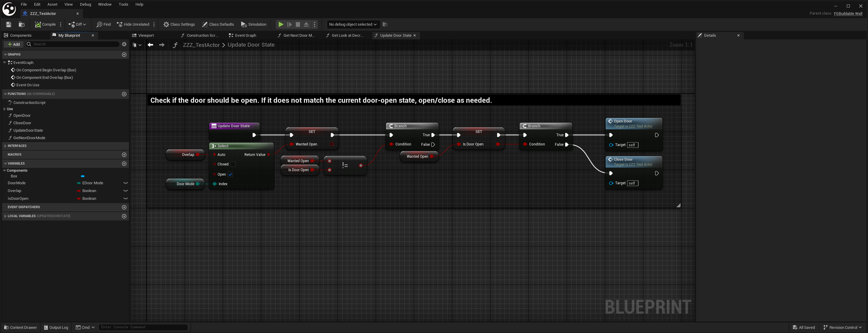Check the Closed checkbox on Select node

coord(233,164)
